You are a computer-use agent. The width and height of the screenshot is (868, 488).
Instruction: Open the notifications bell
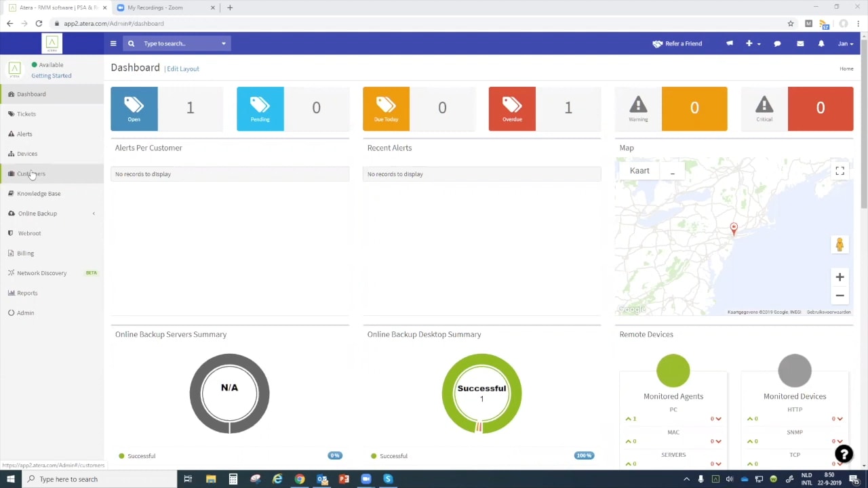(821, 43)
